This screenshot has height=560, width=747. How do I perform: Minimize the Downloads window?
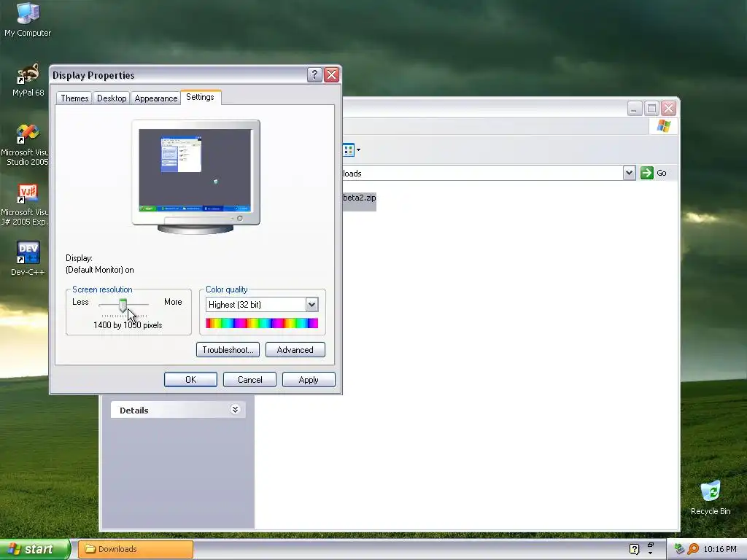(x=634, y=109)
